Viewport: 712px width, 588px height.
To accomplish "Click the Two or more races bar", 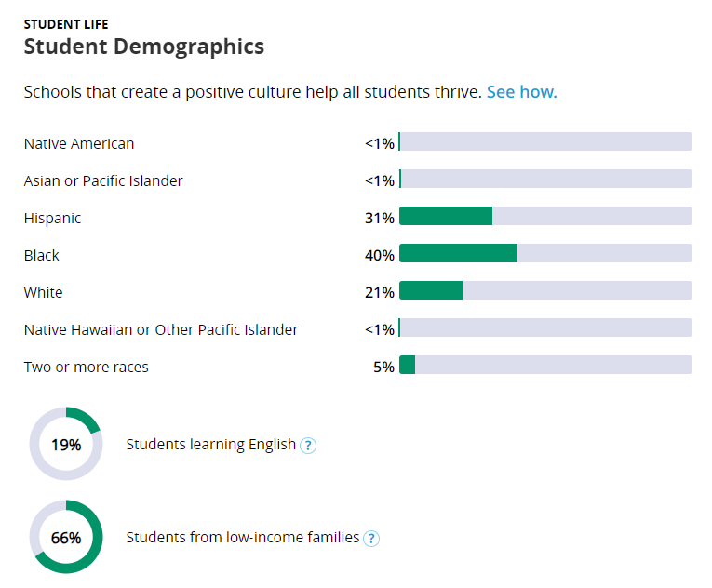I will coord(544,365).
